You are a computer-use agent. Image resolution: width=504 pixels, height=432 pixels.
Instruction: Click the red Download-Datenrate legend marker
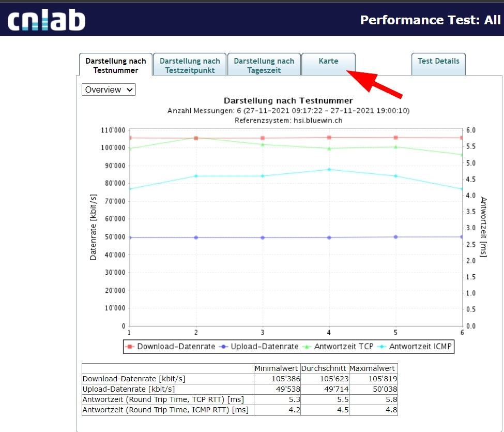tap(130, 347)
